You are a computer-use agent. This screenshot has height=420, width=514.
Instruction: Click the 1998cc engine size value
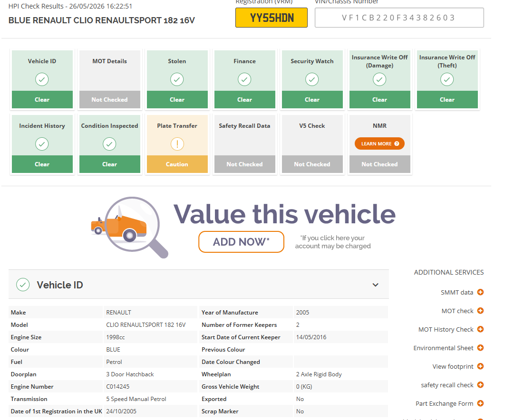pos(116,337)
